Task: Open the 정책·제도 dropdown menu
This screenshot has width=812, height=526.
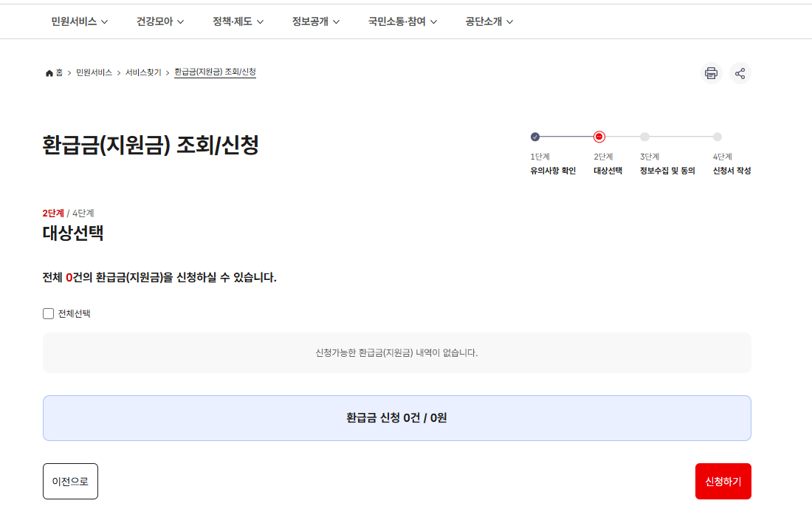Action: [238, 21]
